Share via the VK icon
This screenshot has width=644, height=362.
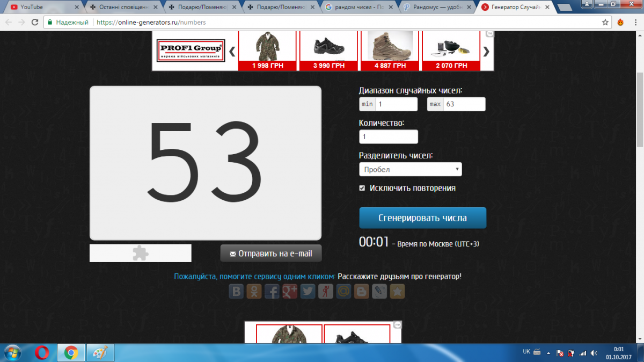(x=236, y=292)
